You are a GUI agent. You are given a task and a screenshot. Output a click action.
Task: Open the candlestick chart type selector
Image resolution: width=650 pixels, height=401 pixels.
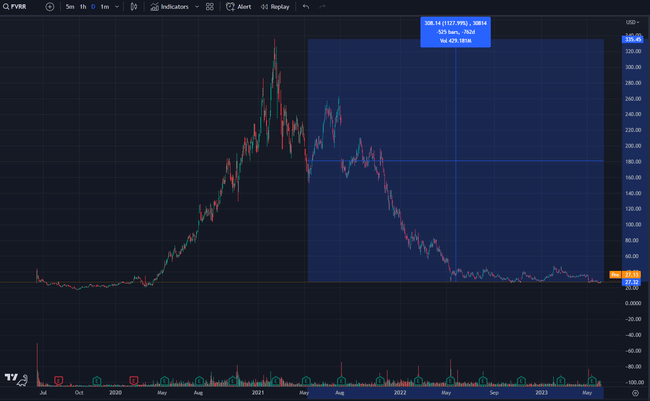pyautogui.click(x=134, y=6)
